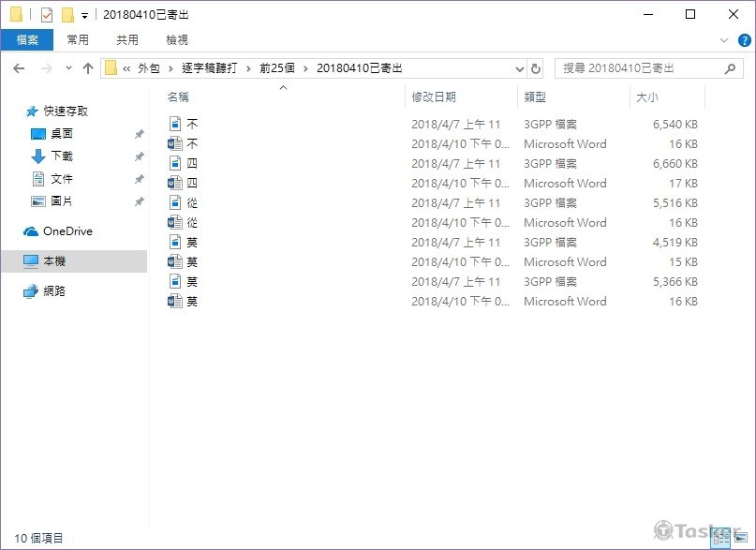756x550 pixels.
Task: Click the Help question-mark icon
Action: (x=745, y=39)
